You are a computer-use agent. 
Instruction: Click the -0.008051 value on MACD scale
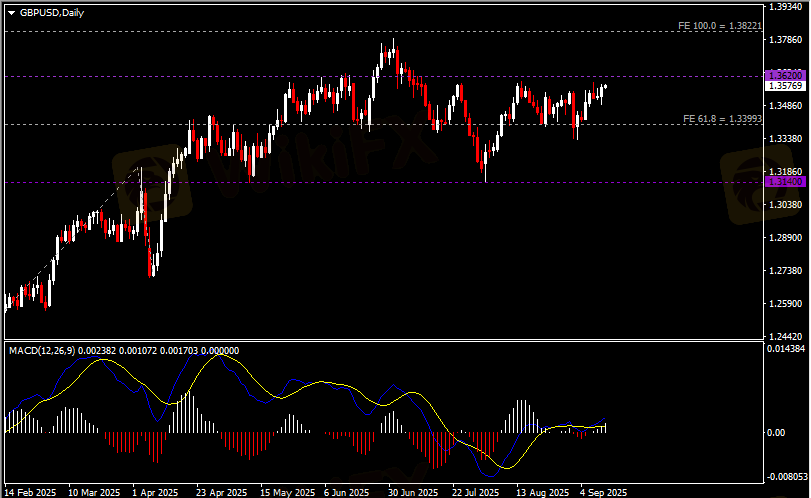point(785,477)
